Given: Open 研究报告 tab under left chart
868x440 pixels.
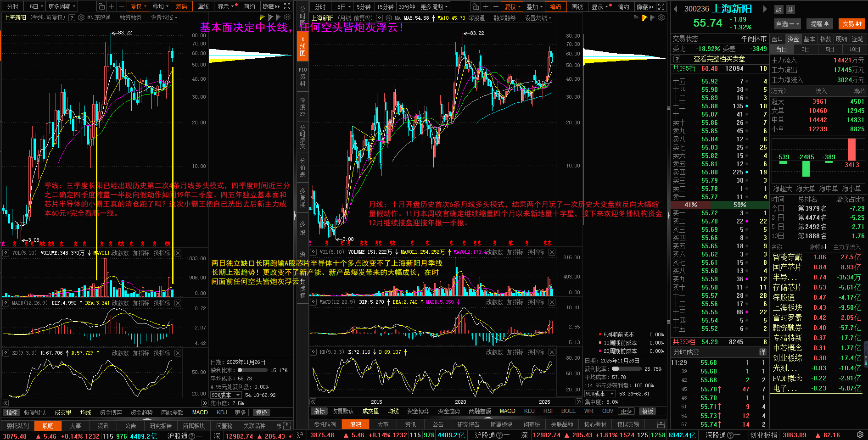Looking at the screenshot, I should click(161, 426).
